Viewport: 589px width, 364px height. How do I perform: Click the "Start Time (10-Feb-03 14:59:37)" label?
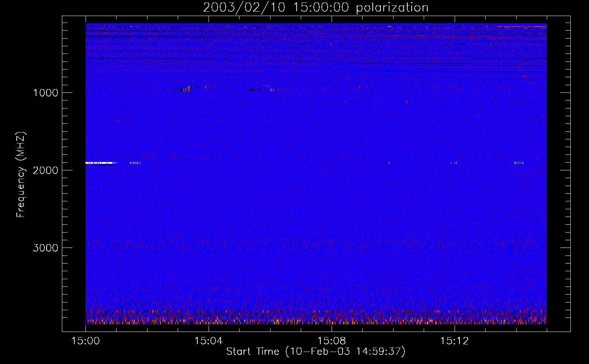[x=316, y=352]
